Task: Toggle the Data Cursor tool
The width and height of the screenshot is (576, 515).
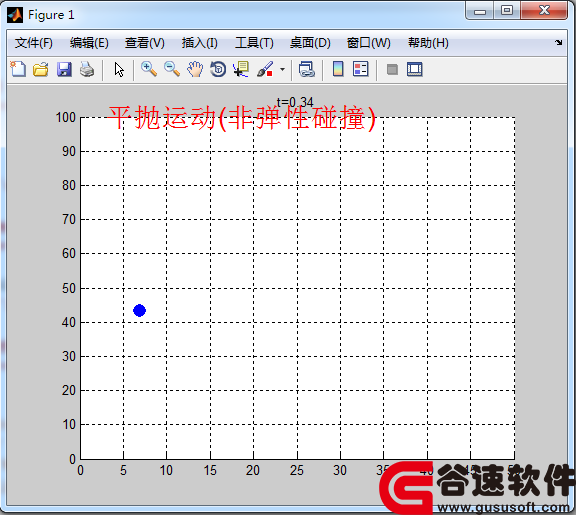Action: 241,69
